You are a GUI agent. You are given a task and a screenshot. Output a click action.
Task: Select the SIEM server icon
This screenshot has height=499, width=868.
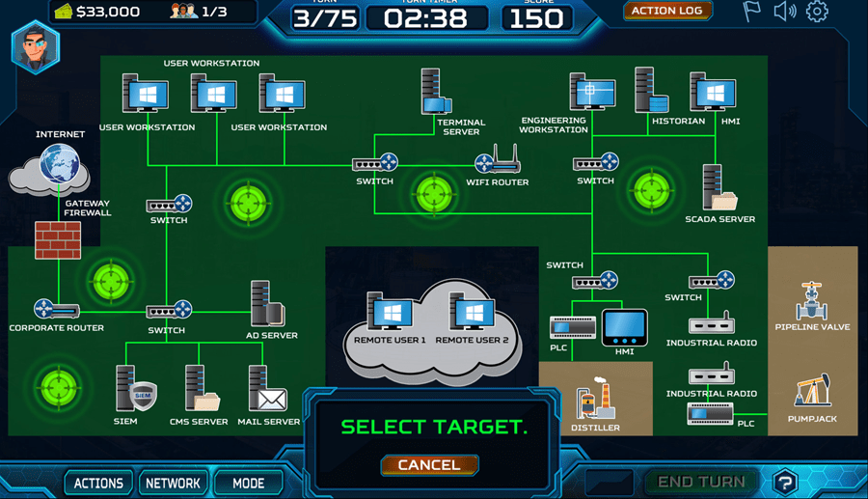click(136, 389)
